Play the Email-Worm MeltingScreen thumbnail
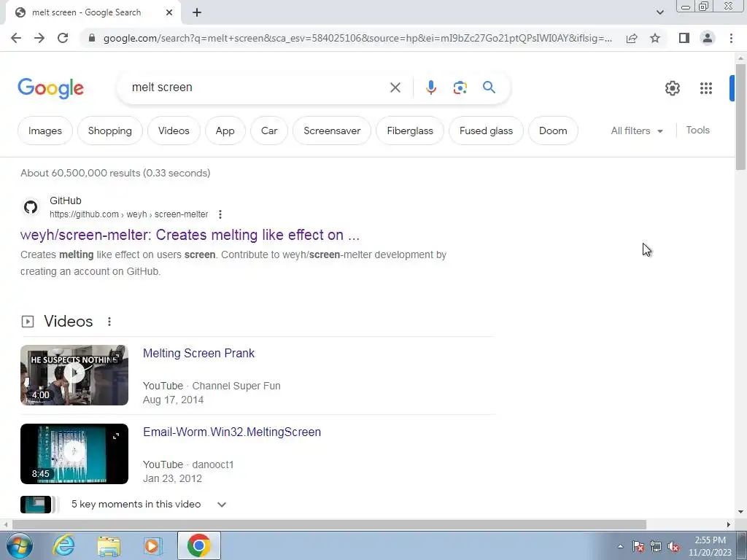Screen dimensions: 747x560 (74, 454)
